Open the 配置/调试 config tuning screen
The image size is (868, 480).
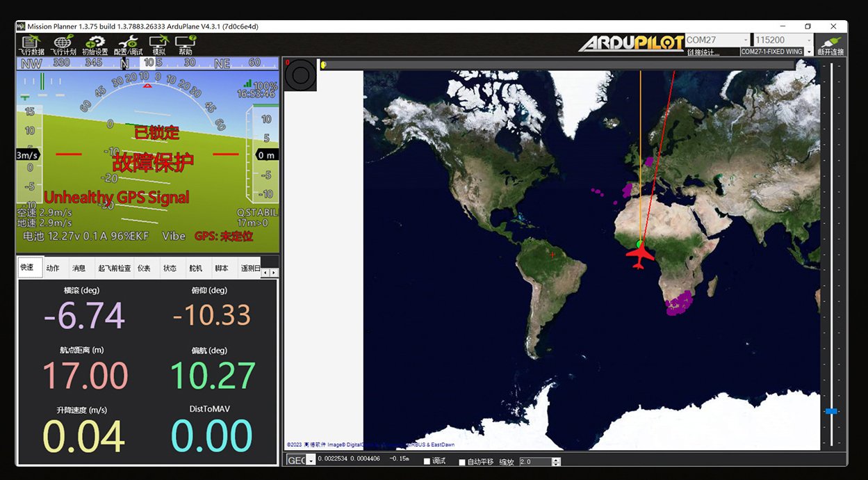(128, 46)
